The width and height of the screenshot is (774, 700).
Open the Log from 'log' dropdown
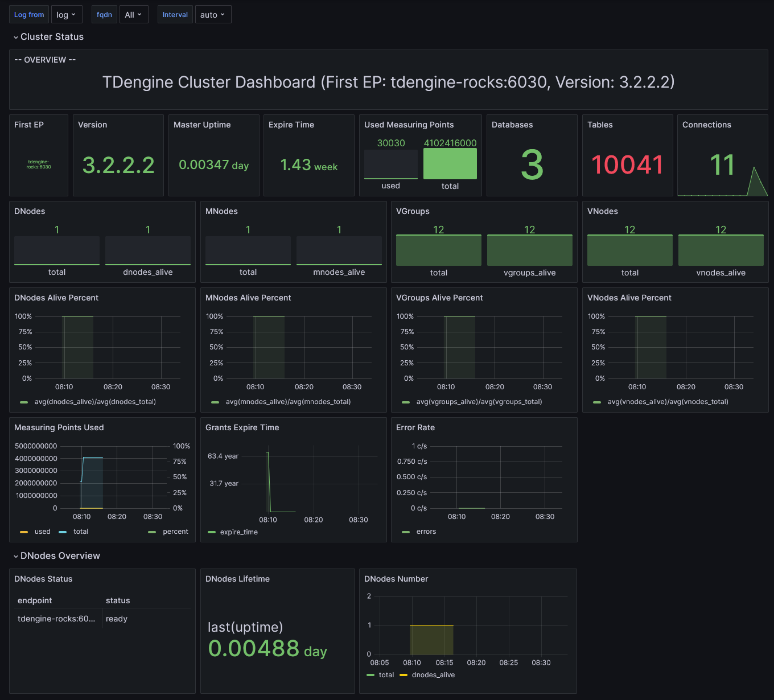click(x=67, y=15)
